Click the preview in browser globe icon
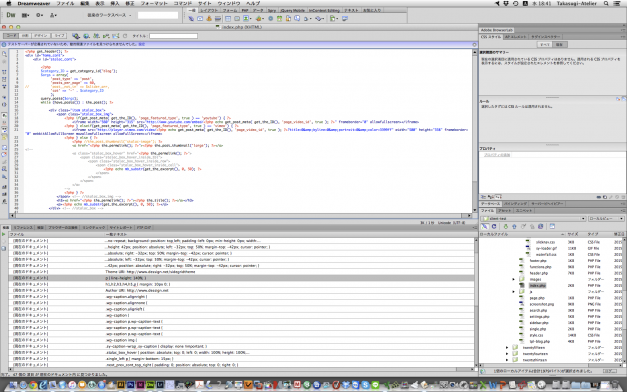 pos(86,36)
